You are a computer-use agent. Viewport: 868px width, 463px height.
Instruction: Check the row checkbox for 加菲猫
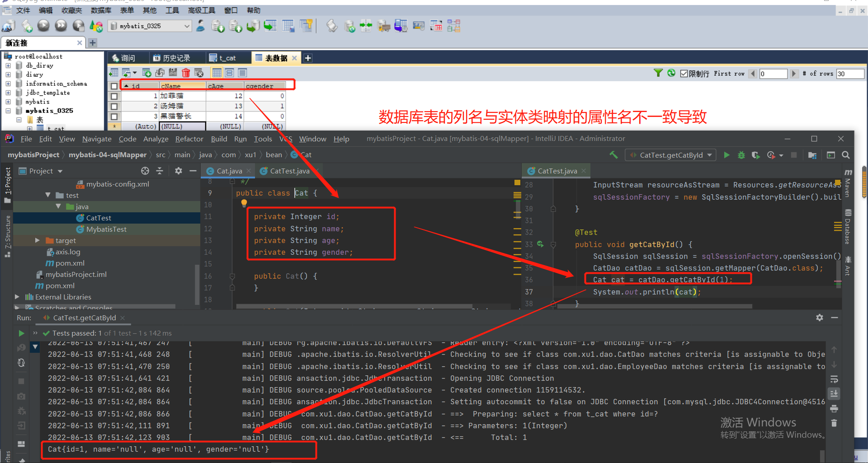[x=114, y=96]
